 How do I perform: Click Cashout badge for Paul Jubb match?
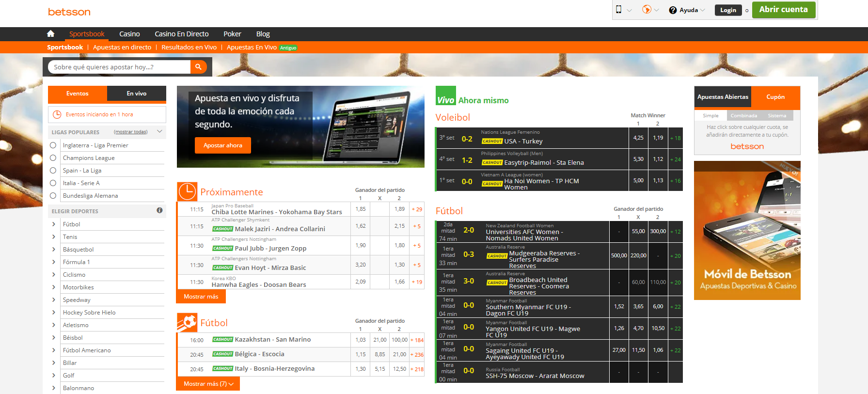[x=223, y=248]
